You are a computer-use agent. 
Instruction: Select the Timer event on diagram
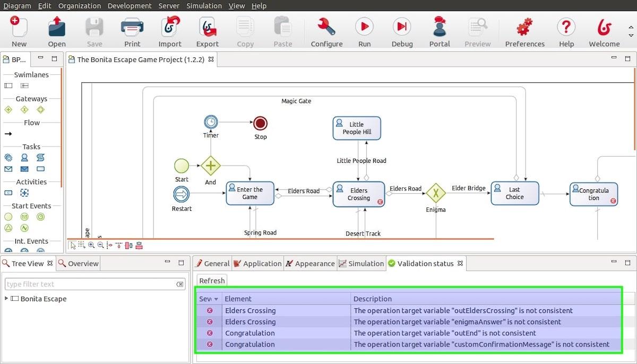[211, 122]
